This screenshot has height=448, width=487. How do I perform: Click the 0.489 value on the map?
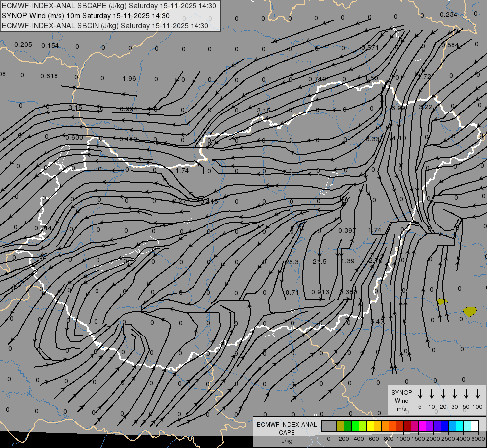point(128,139)
